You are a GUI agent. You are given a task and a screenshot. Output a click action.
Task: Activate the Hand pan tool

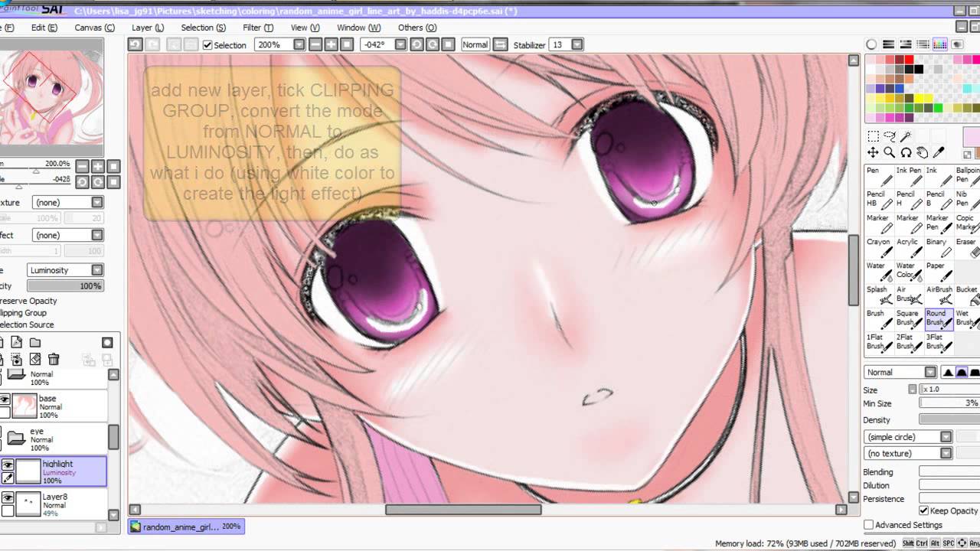[923, 153]
